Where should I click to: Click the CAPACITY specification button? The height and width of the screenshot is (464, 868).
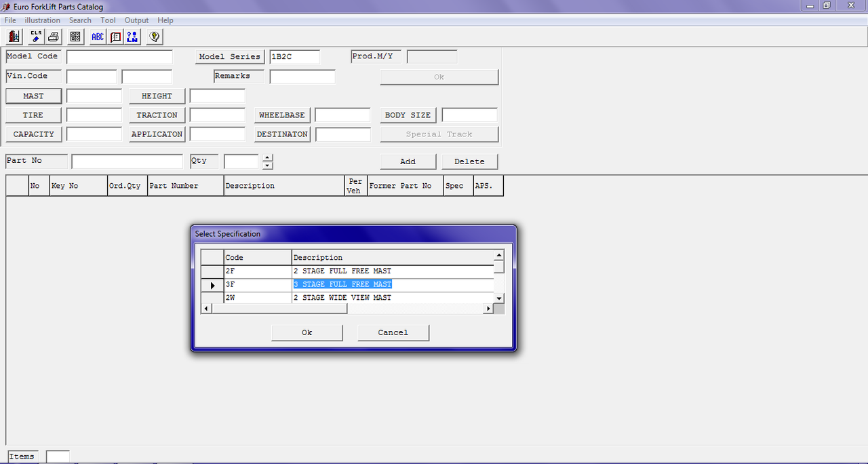[x=33, y=134]
